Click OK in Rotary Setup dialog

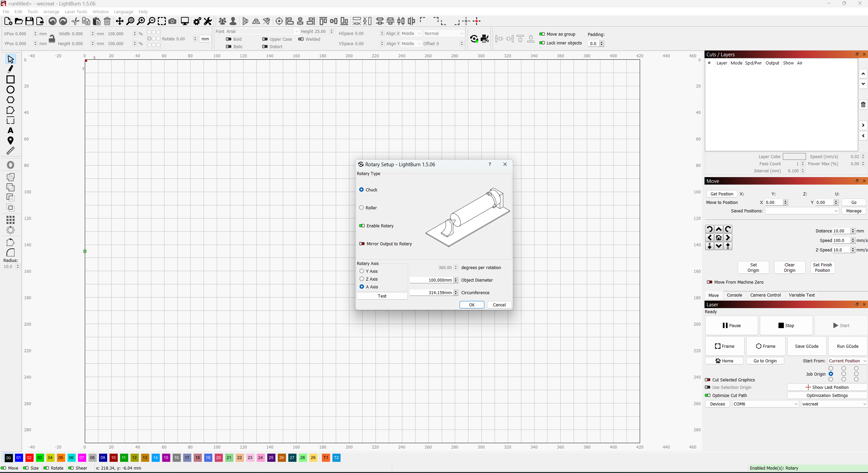pyautogui.click(x=472, y=305)
